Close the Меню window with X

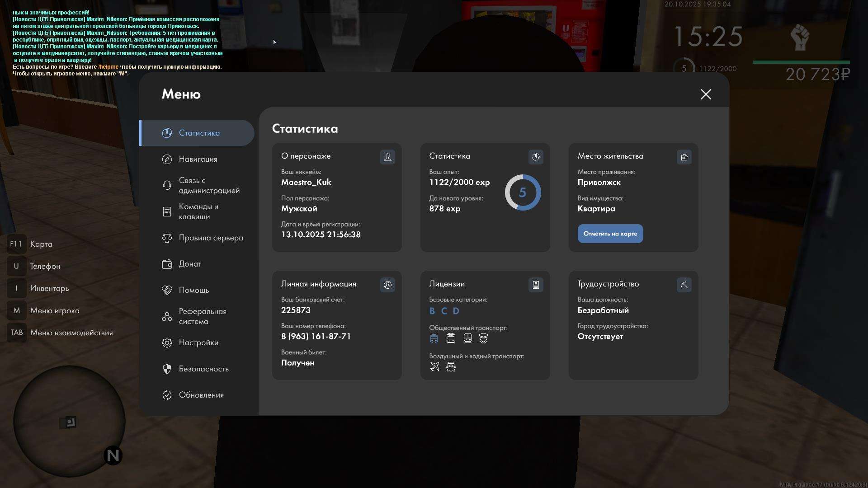click(706, 94)
